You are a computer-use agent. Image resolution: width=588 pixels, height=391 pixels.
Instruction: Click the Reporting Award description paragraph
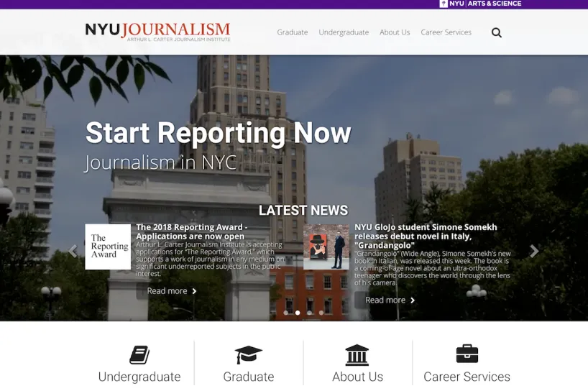210,259
